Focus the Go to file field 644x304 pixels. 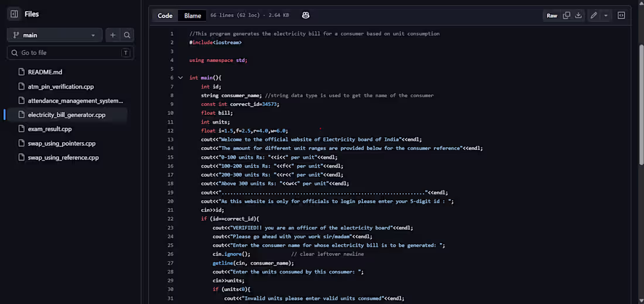coord(70,53)
